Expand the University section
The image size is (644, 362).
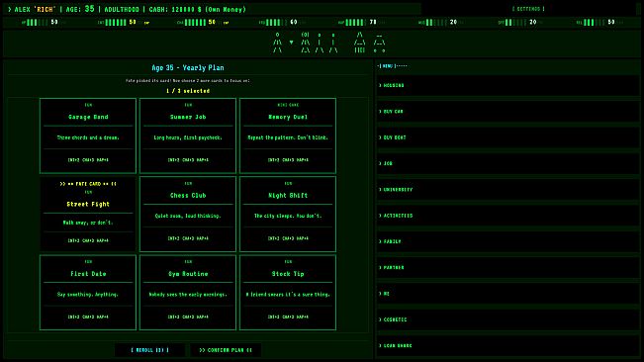point(508,190)
